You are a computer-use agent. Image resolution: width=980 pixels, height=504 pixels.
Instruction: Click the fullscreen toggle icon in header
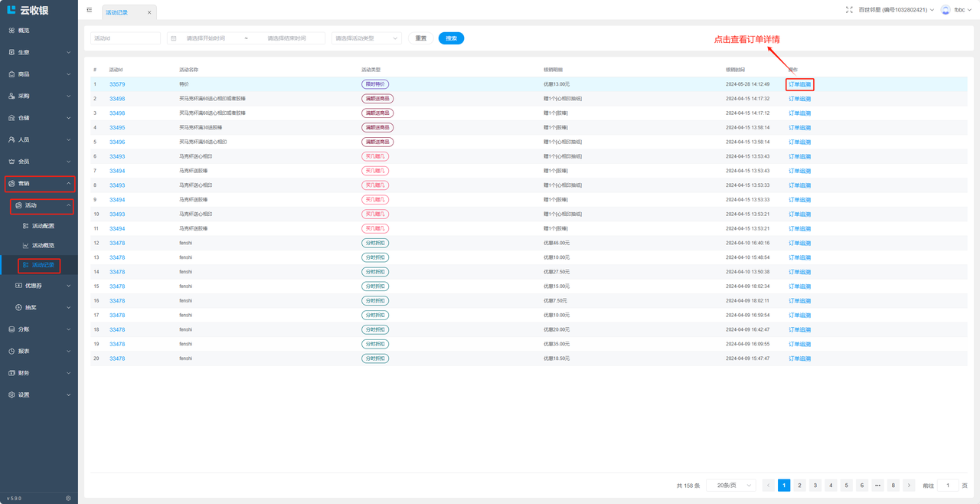(x=849, y=10)
